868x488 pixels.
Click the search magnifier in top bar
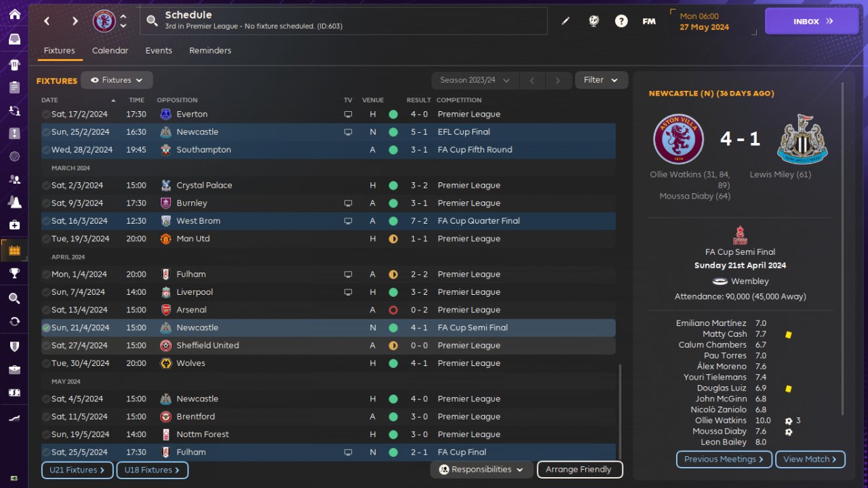click(x=153, y=21)
